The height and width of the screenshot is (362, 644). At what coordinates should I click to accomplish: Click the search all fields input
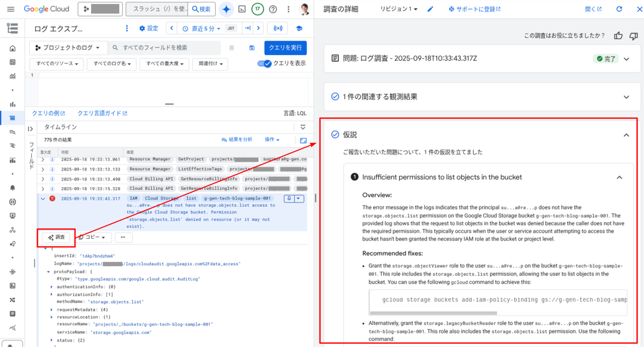click(x=164, y=48)
